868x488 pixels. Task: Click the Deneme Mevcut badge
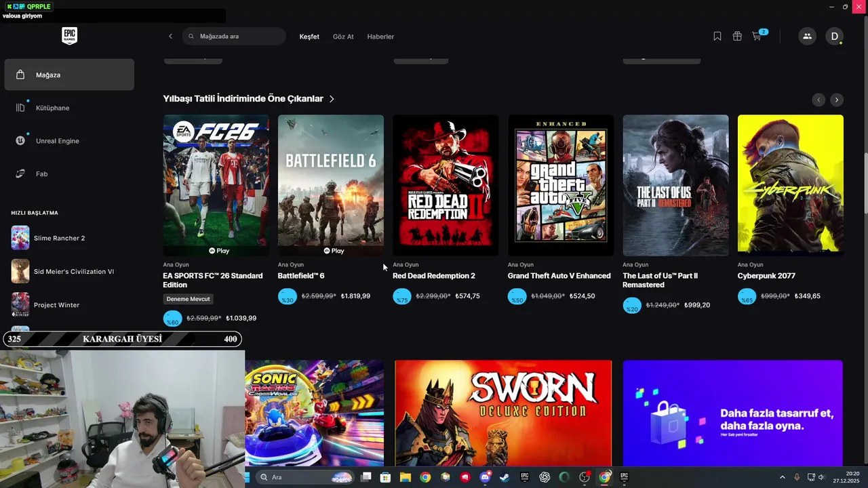click(189, 299)
